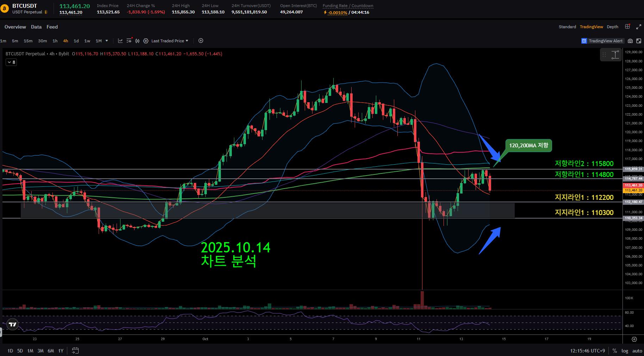Switch to the Data tab
Viewport: 644px width, 356px height.
coord(36,27)
